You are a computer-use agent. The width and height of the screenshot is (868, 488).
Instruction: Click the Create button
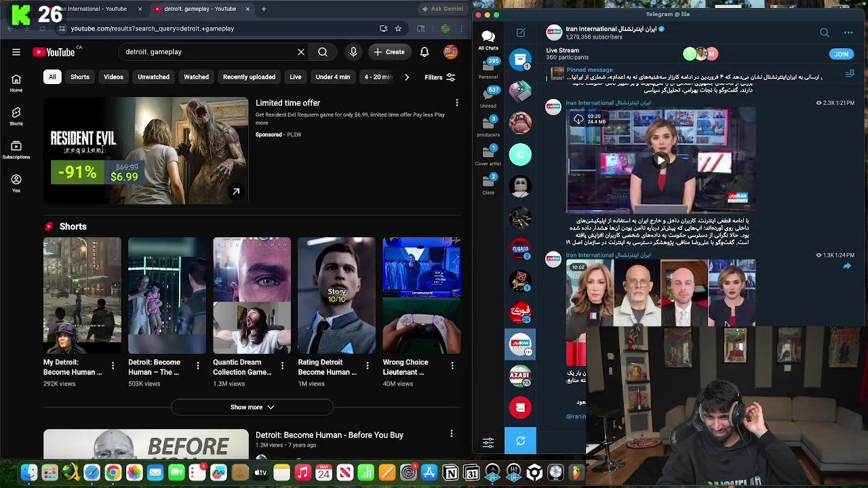[389, 52]
